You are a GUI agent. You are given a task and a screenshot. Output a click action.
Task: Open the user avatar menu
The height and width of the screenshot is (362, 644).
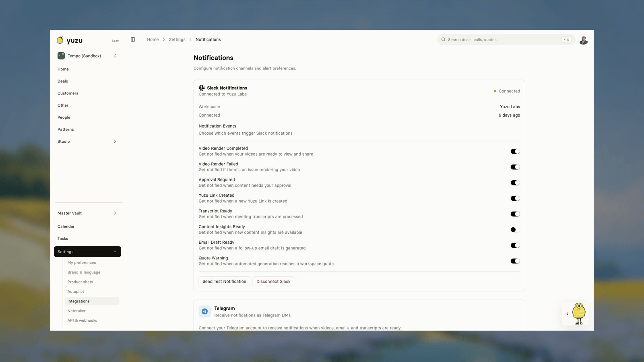pyautogui.click(x=583, y=40)
